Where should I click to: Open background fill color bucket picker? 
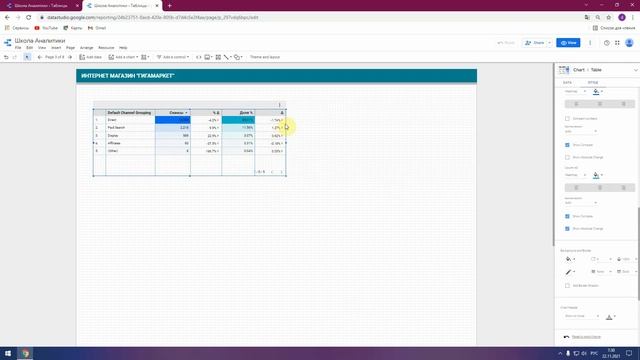point(570,259)
